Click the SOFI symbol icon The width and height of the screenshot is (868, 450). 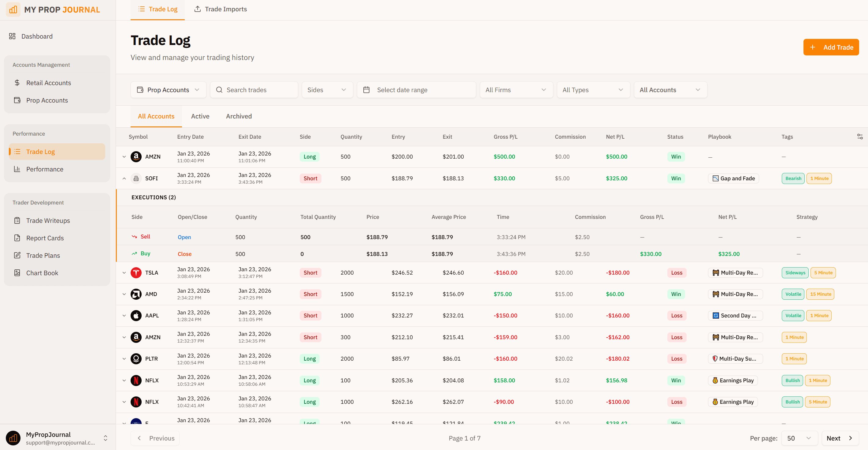[136, 178]
